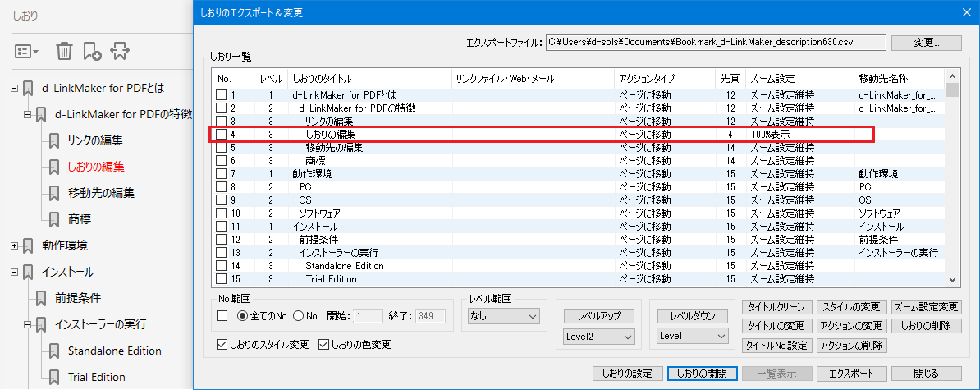This screenshot has height=390, width=980.
Task: Click the 終了 number field
Action: [x=429, y=316]
